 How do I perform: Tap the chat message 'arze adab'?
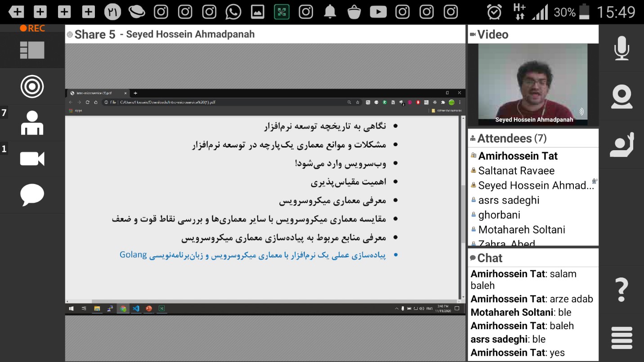pyautogui.click(x=532, y=299)
